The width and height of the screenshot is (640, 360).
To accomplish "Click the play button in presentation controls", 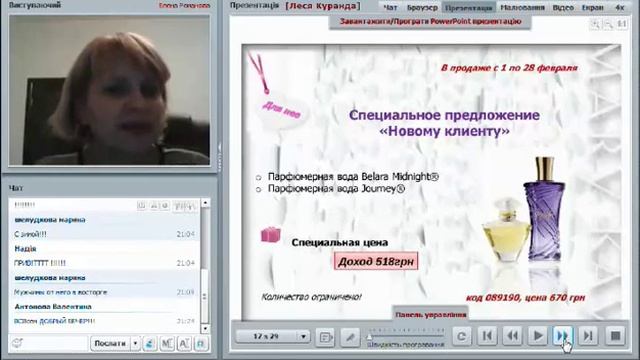I will tap(538, 336).
